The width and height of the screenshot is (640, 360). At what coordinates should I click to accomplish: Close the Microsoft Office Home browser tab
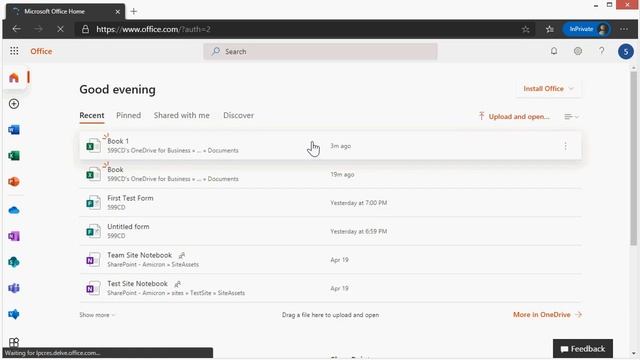point(118,11)
